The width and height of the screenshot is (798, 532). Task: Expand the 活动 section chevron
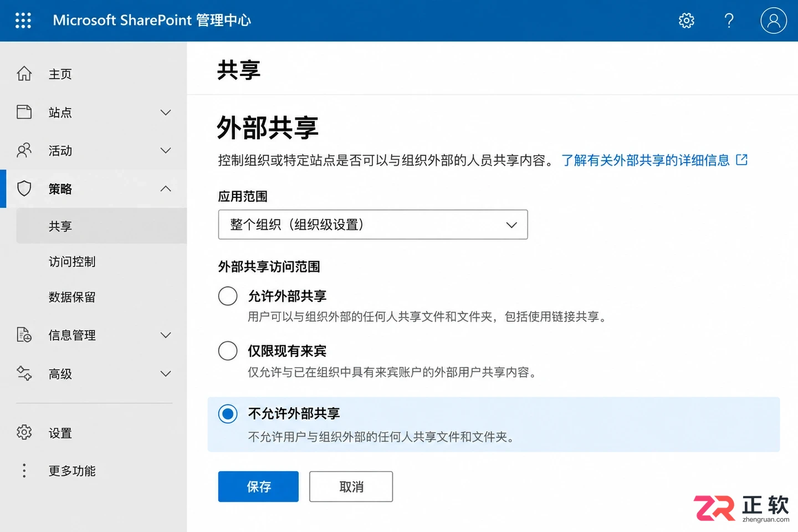[166, 151]
